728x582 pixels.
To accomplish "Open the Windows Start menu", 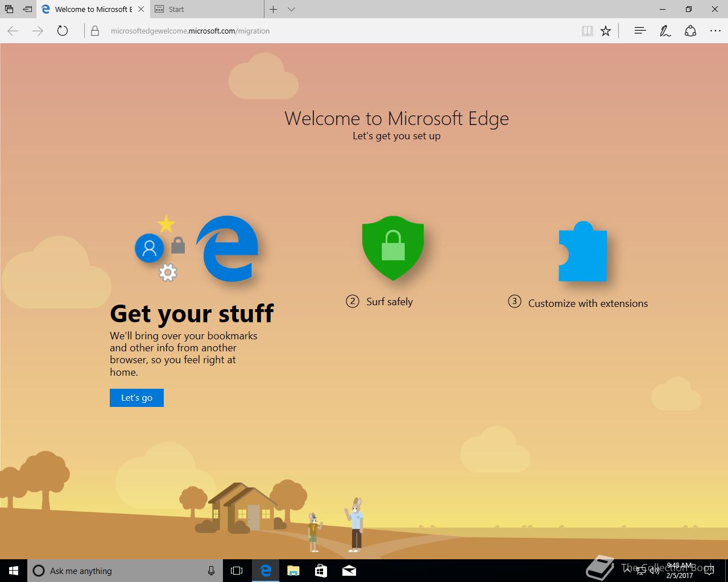I will pos(14,571).
